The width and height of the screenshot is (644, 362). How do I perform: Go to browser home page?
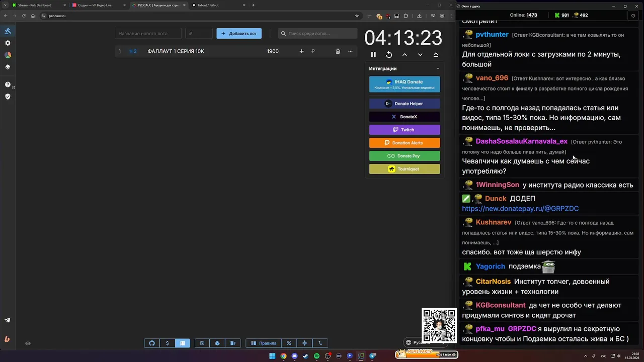[33, 16]
